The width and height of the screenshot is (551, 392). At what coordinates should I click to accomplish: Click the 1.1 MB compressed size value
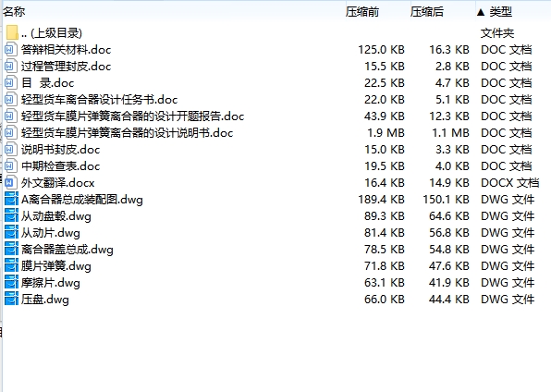[450, 133]
